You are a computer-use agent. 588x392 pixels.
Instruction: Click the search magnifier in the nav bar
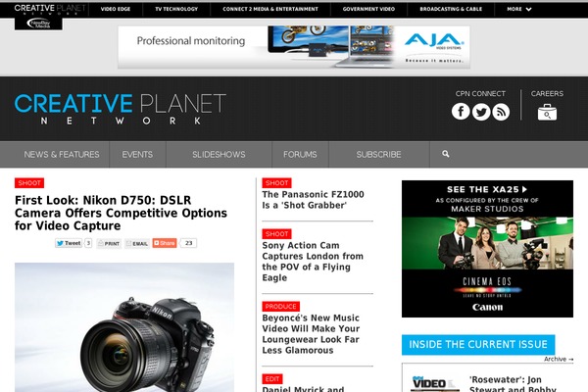[446, 154]
